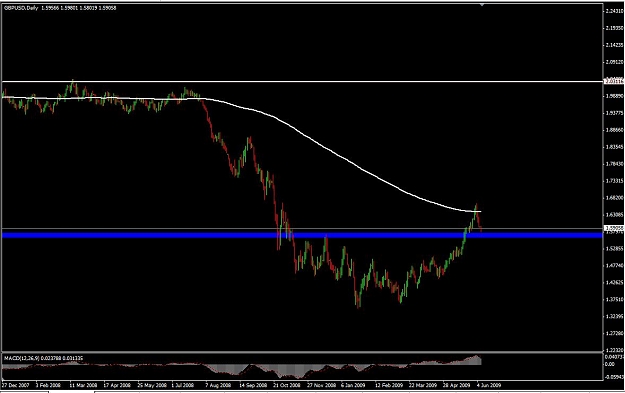Click the 1.52855 price axis label
This screenshot has height=393, width=625.
(x=614, y=248)
